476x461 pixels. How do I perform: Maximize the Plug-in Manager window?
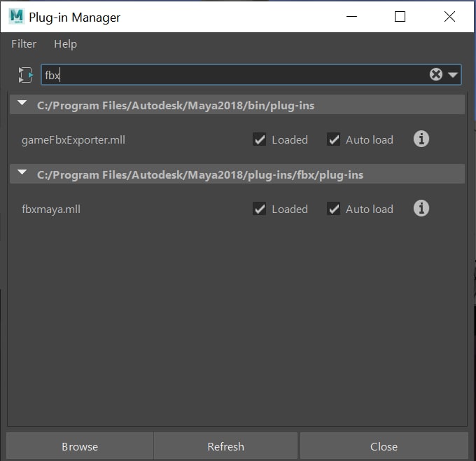[400, 16]
